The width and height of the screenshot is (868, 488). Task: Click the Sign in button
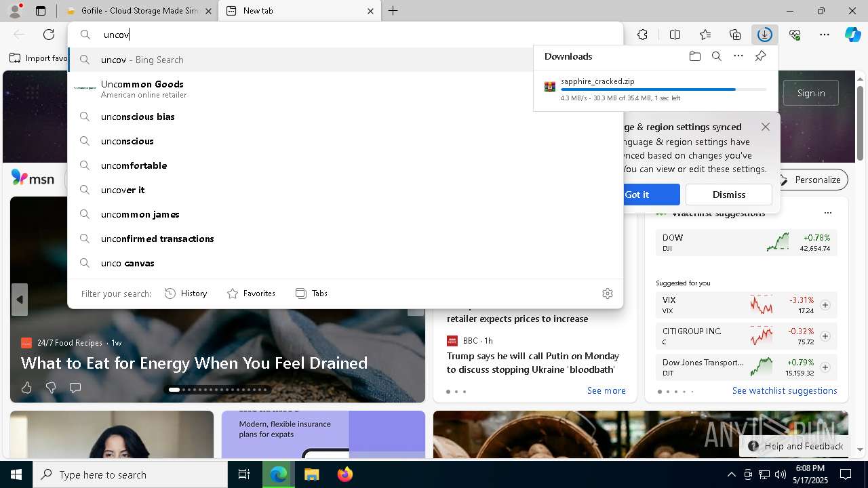point(811,93)
